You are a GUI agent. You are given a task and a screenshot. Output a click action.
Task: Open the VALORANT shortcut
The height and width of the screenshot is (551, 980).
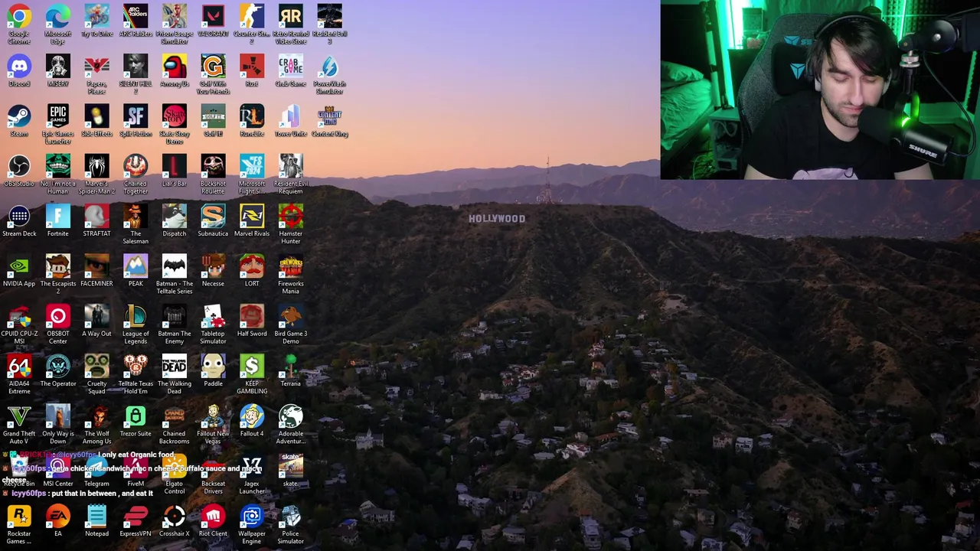[213, 16]
